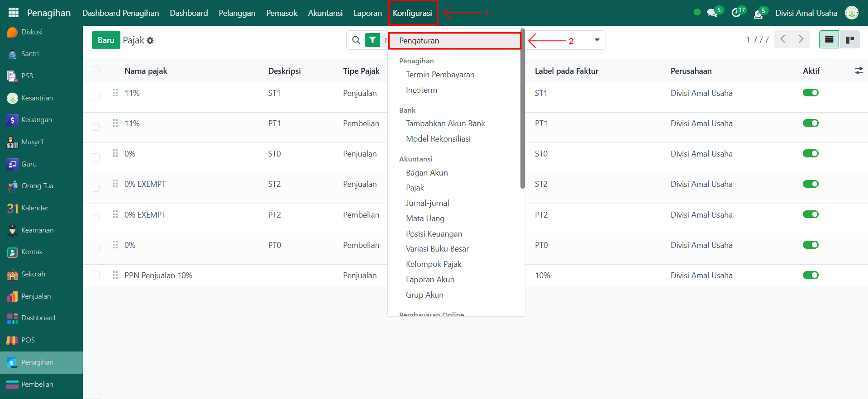Disable the PPN Penjualan 10% active toggle
Viewport: 868px width, 399px height.
(x=810, y=275)
